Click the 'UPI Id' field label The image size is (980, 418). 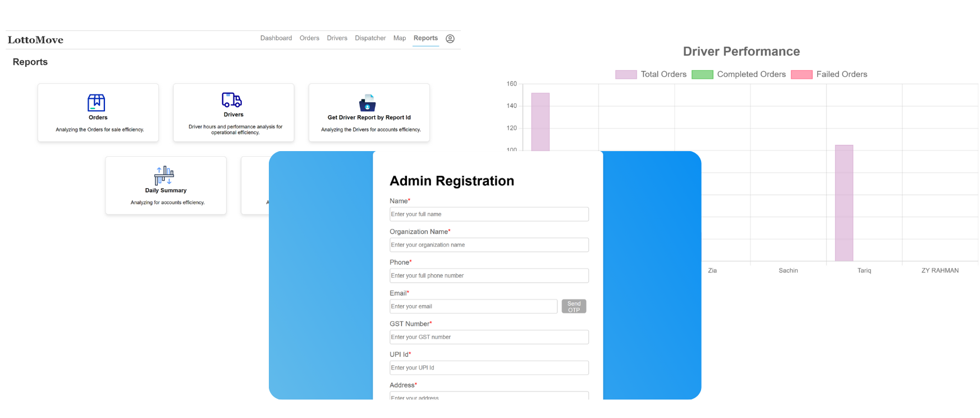tap(399, 355)
